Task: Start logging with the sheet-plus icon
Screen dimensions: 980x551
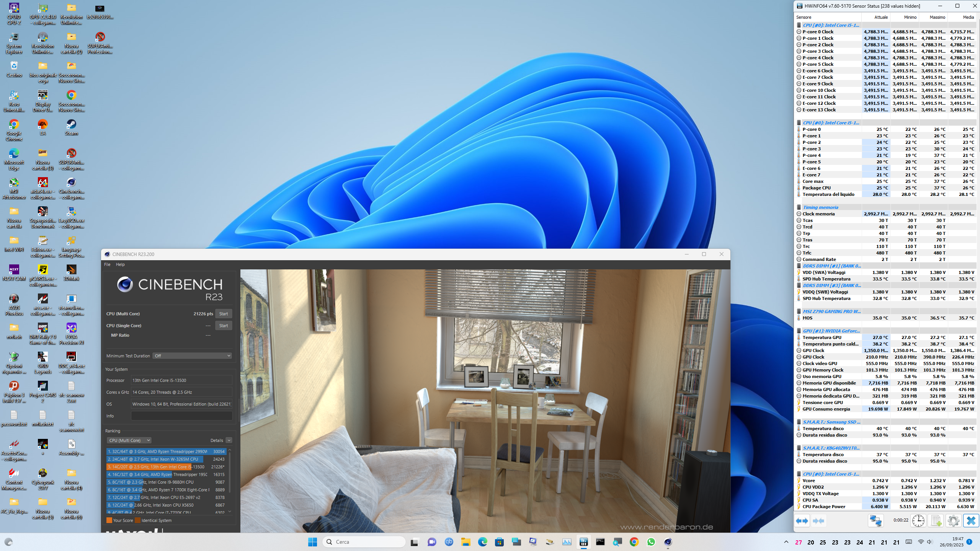Action: (936, 521)
